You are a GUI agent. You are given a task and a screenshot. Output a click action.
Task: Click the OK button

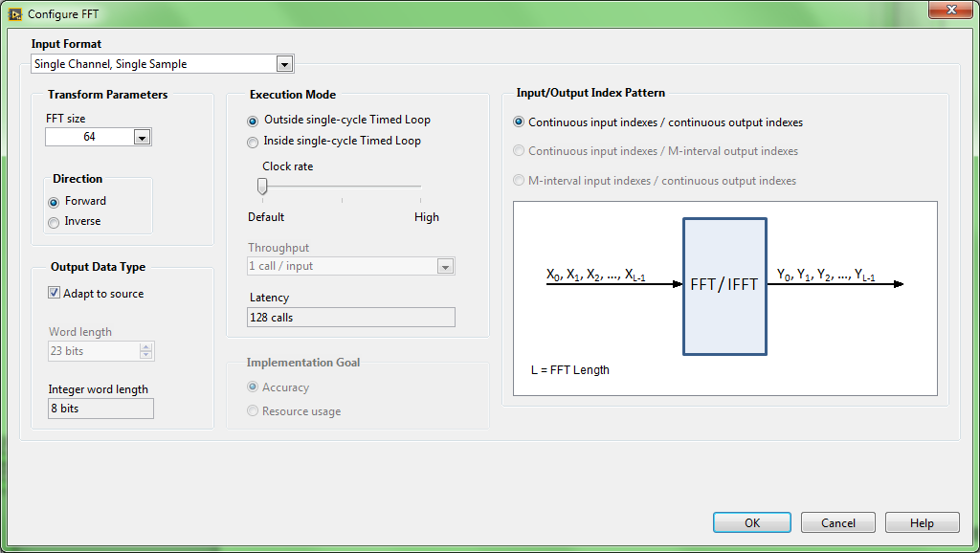coord(752,523)
